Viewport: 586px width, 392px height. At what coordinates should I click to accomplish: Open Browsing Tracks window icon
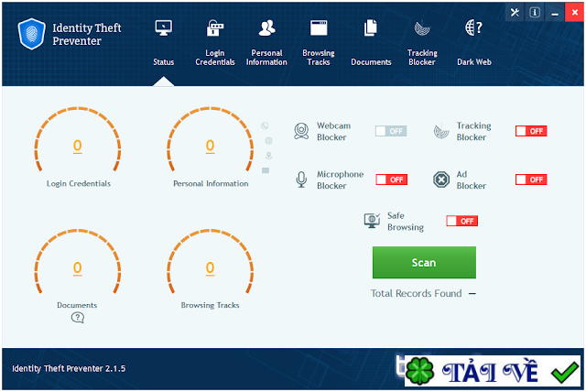[319, 28]
